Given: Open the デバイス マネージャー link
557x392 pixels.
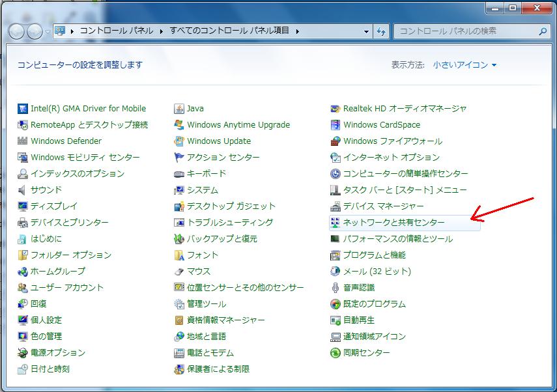Looking at the screenshot, I should (383, 206).
